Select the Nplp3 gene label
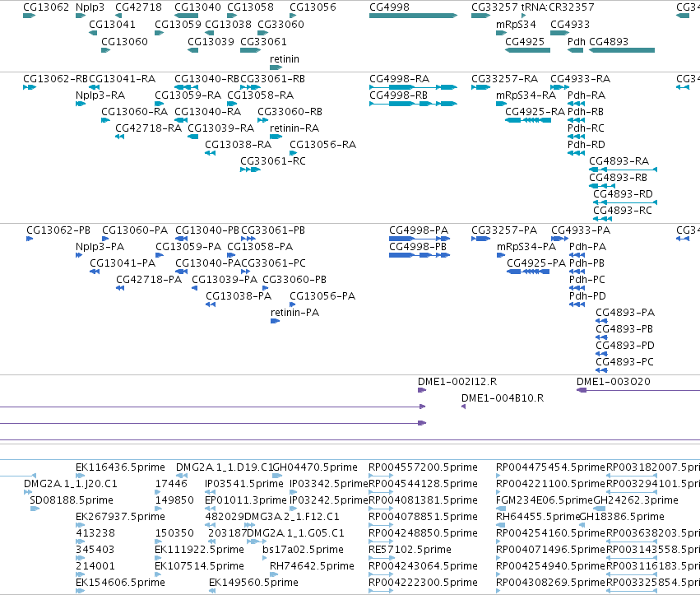The height and width of the screenshot is (595, 700). (x=90, y=7)
